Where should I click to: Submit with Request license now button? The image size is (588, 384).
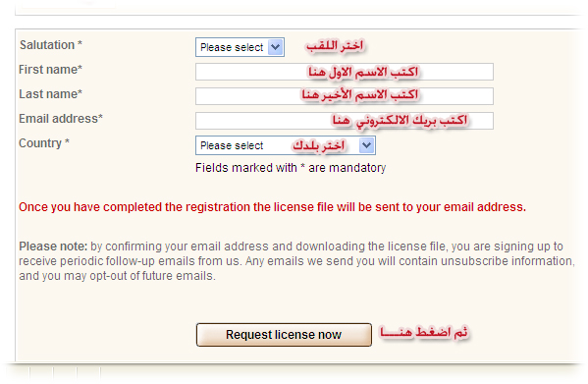(284, 335)
